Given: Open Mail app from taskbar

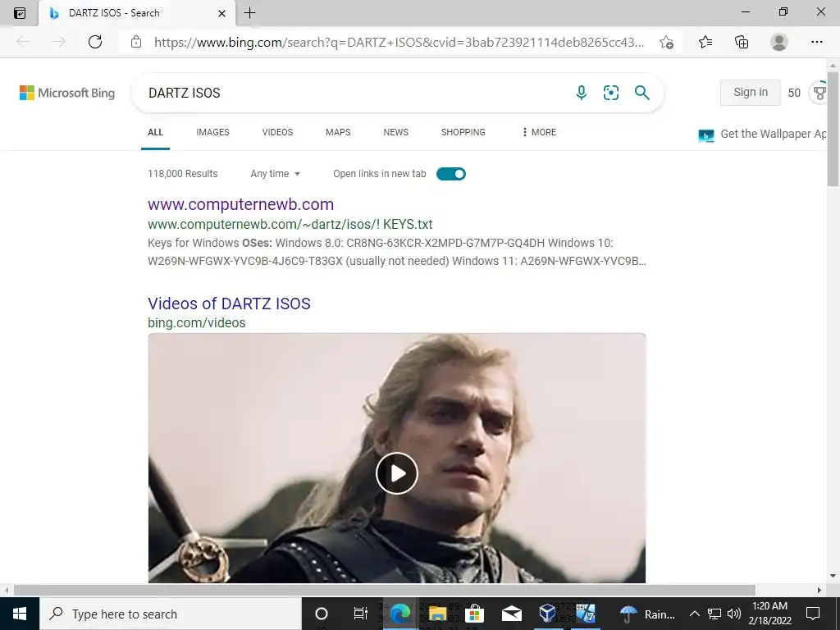Looking at the screenshot, I should (512, 614).
